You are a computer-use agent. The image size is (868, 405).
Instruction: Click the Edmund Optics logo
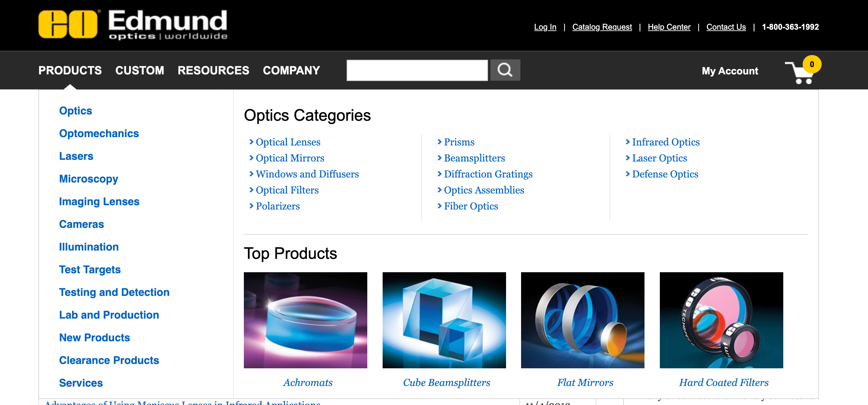[133, 25]
